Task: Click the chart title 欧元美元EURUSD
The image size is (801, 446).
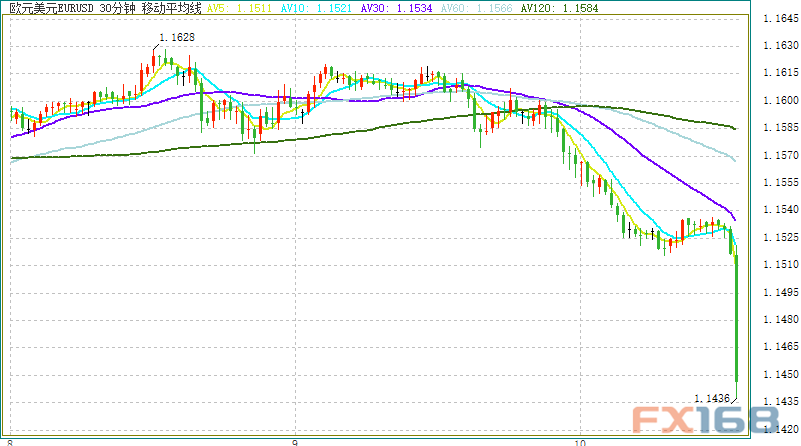Action: tap(52, 8)
